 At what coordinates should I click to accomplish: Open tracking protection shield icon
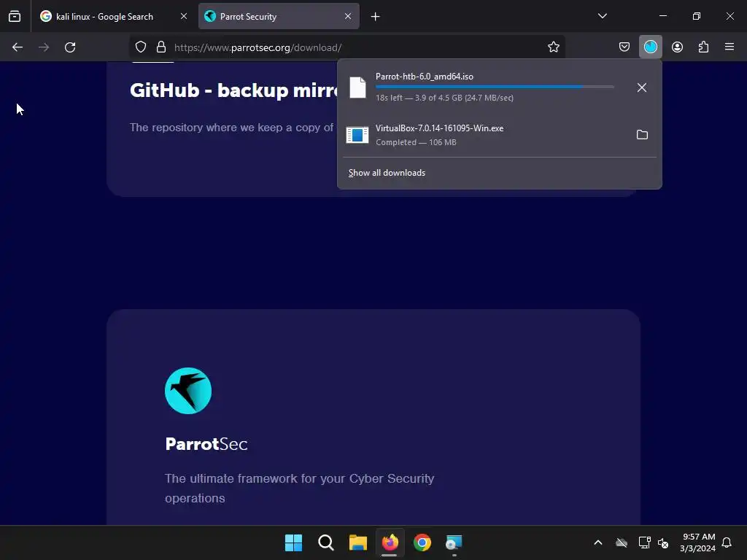coord(141,47)
